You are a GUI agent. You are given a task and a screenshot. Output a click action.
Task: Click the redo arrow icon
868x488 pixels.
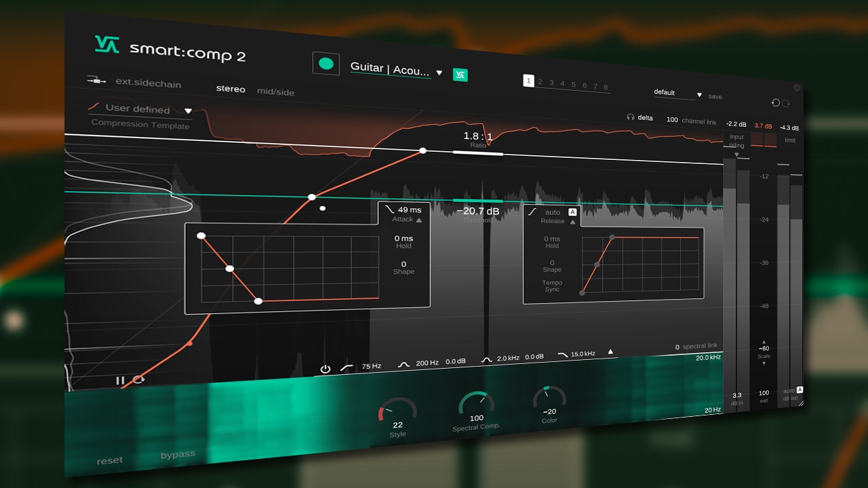(x=786, y=102)
